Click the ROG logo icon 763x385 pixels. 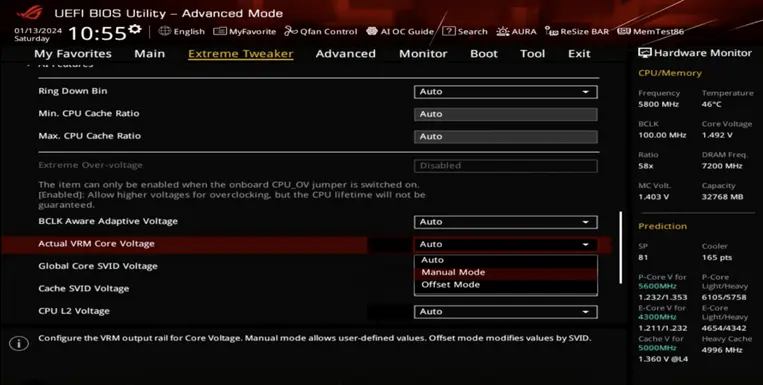[30, 12]
